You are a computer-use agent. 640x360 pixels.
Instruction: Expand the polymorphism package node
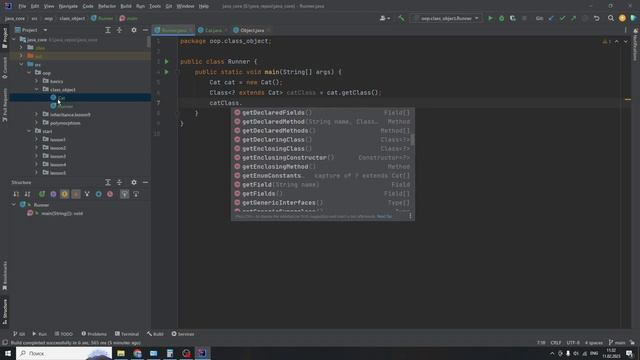[x=36, y=123]
